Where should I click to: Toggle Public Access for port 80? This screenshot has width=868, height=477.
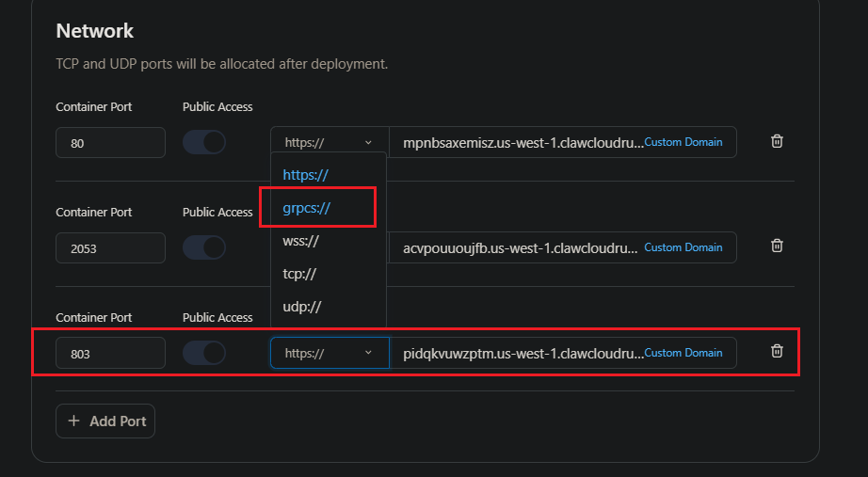(x=204, y=142)
